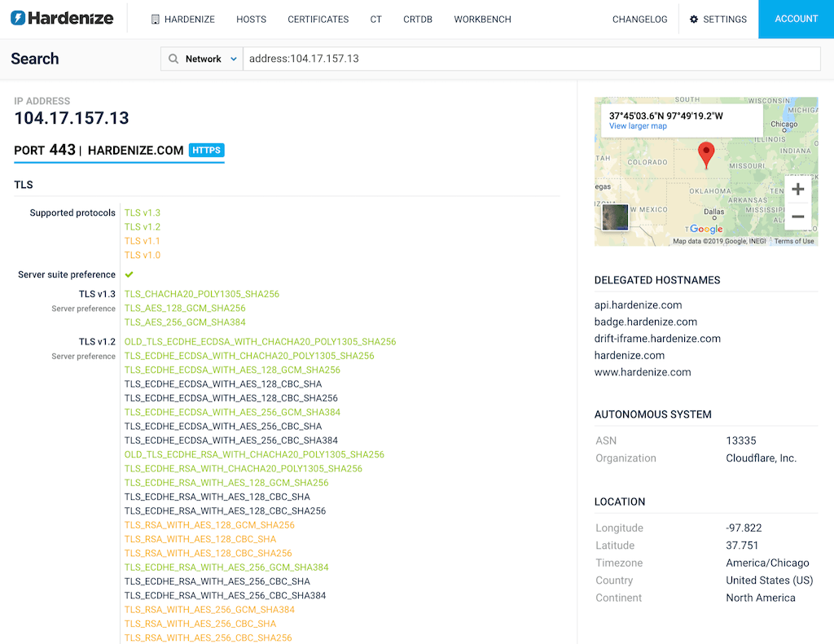Switch map to satellite thumbnail view
This screenshot has width=834, height=644.
[x=615, y=217]
